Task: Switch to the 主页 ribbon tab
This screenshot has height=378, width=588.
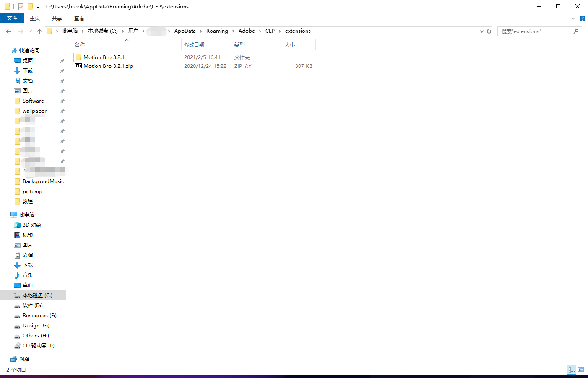Action: point(35,18)
